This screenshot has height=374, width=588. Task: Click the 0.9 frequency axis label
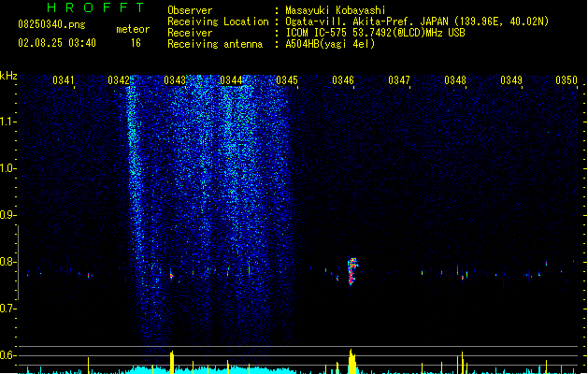point(7,215)
